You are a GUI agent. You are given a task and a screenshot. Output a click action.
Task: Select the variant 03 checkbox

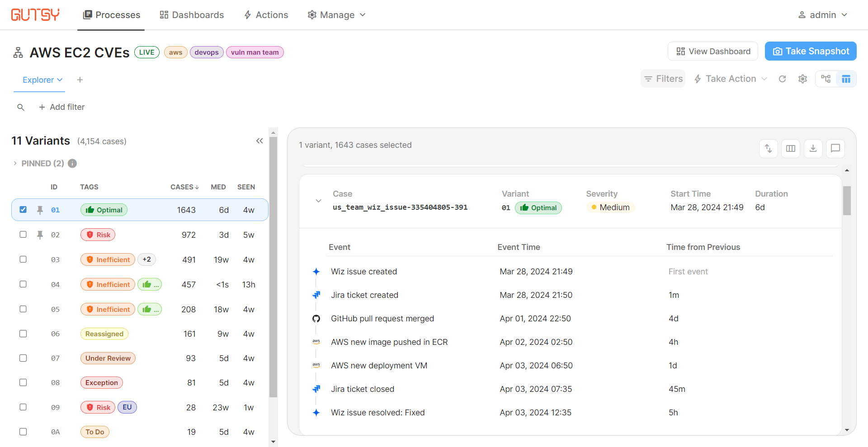click(23, 259)
